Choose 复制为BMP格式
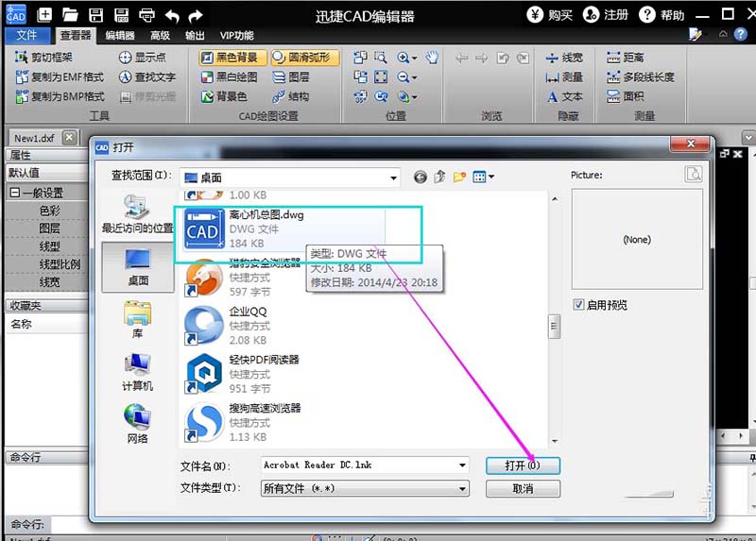756x541 pixels. (60, 96)
